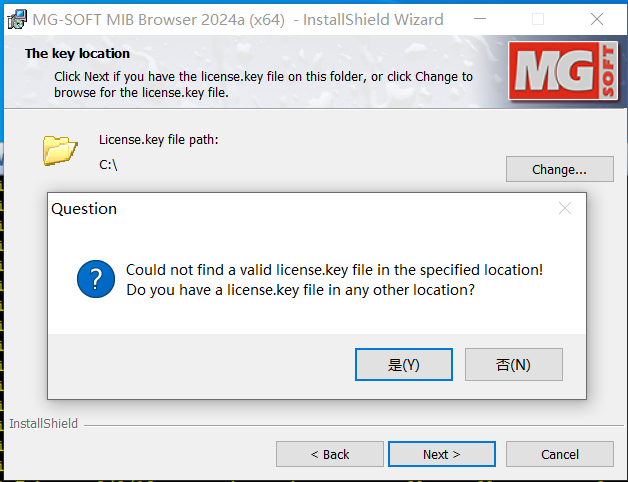Close the Question dialog
Viewport: 628px width, 482px height.
(x=565, y=208)
